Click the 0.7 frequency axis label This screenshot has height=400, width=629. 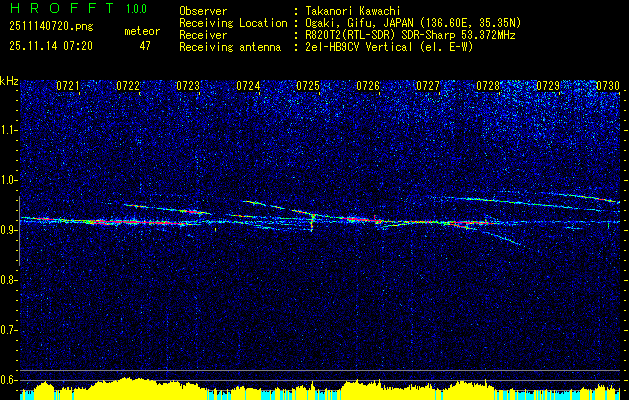(9, 330)
